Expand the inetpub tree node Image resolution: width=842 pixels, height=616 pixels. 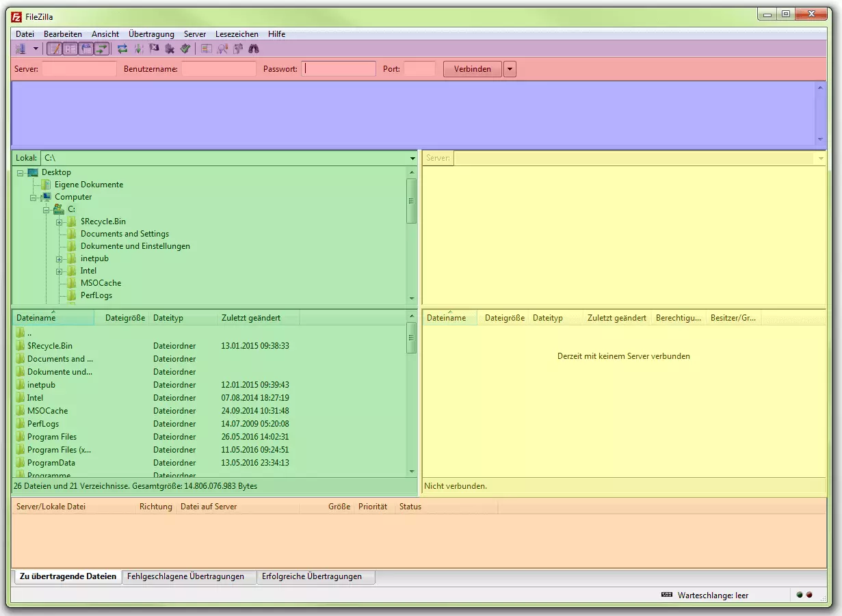[x=60, y=259]
